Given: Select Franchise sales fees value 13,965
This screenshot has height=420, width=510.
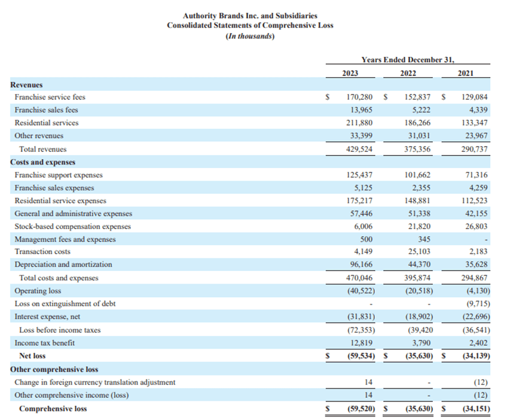Looking at the screenshot, I should (361, 110).
